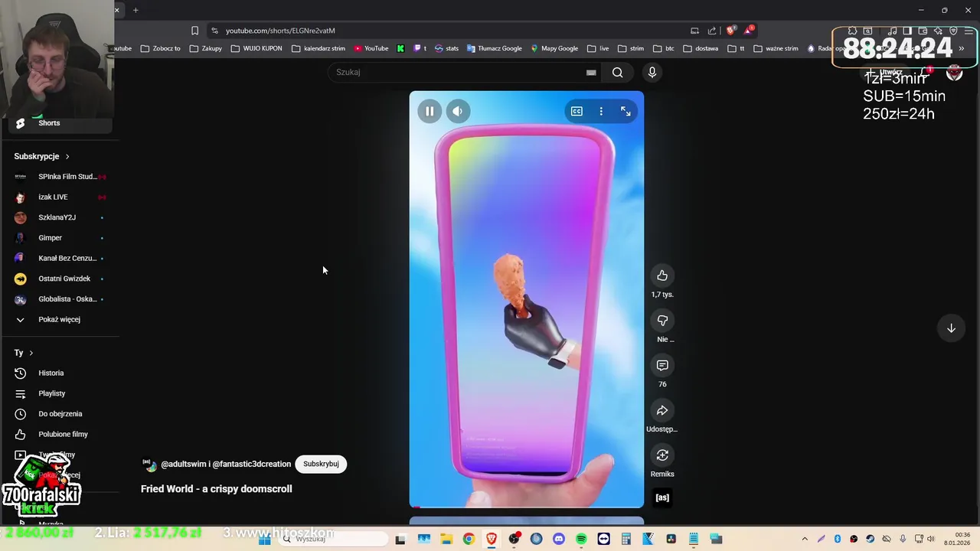The width and height of the screenshot is (980, 551).
Task: Open the WUJO KUPON bookmarks folder
Action: click(x=256, y=48)
